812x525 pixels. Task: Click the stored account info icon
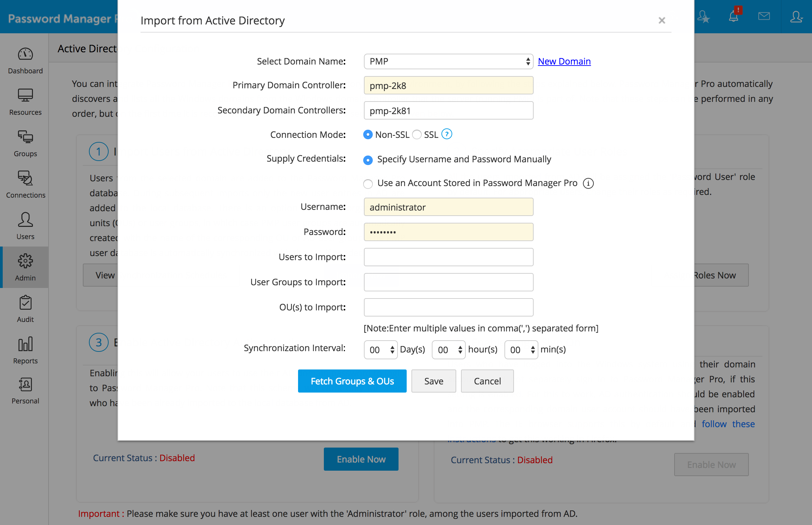[x=588, y=183]
